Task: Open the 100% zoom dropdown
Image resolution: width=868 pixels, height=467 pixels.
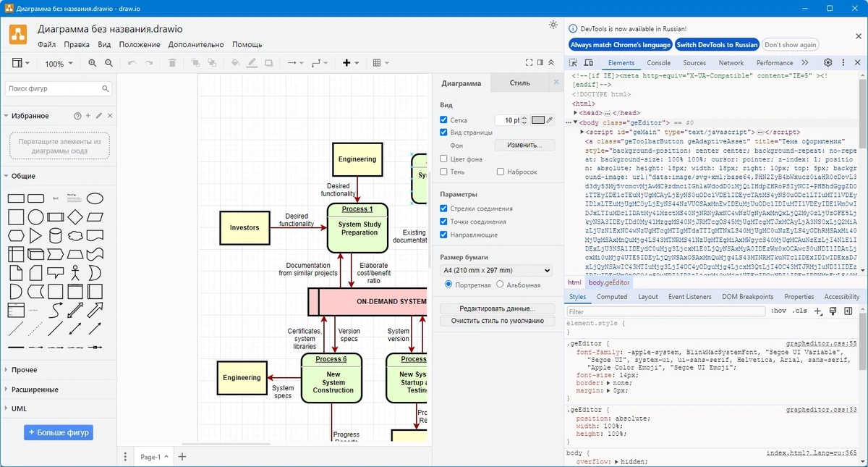Action: tap(59, 64)
